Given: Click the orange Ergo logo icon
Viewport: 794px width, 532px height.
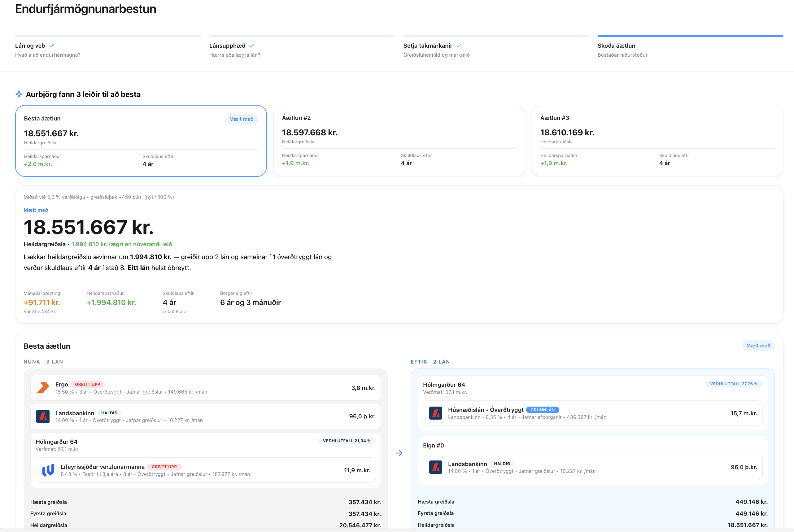Looking at the screenshot, I should coord(43,388).
